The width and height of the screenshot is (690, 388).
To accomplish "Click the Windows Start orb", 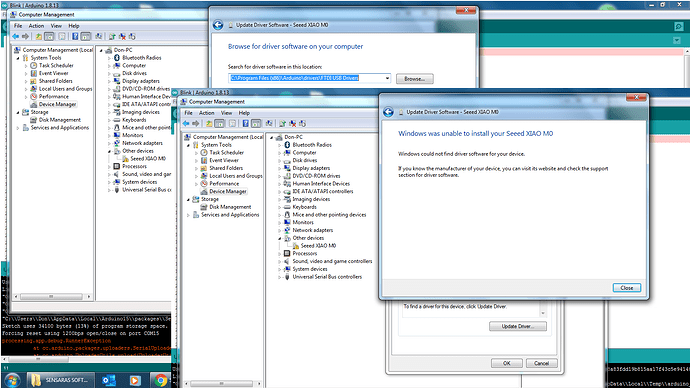I will 12,380.
